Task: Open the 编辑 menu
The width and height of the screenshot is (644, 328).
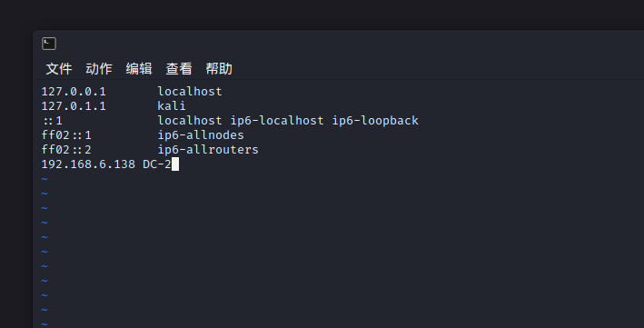Action: pos(139,69)
